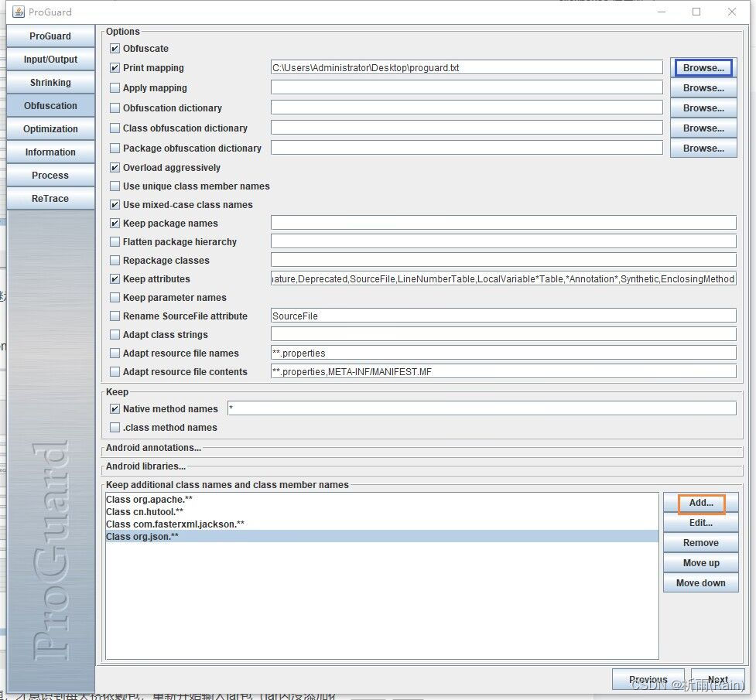
Task: Remove the selected class entry
Action: (701, 543)
